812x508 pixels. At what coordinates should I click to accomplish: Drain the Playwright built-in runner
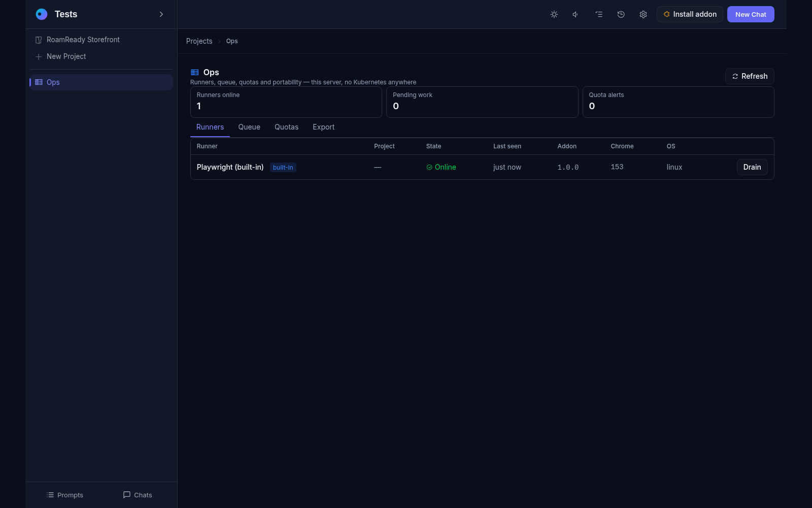pos(752,167)
